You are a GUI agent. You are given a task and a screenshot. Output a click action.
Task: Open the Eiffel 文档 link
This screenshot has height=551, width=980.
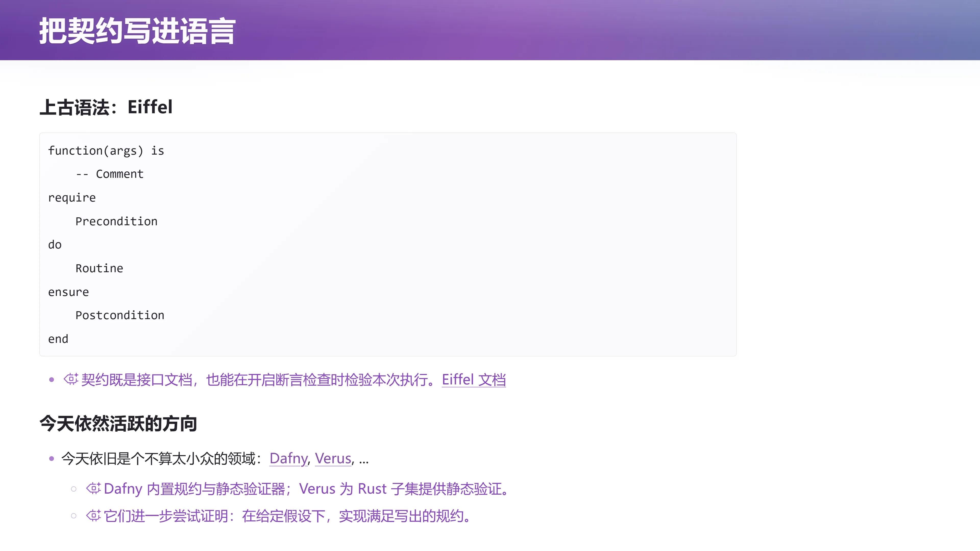pos(474,380)
